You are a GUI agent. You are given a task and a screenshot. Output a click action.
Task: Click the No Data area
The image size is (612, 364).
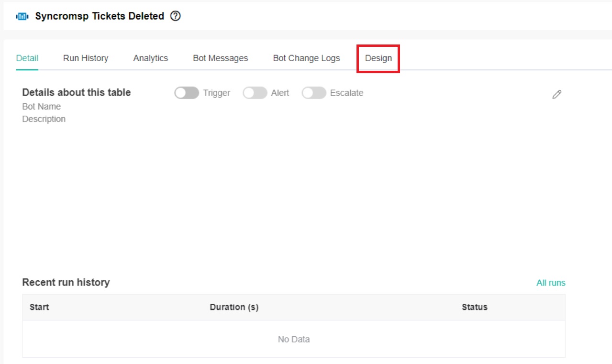[293, 339]
